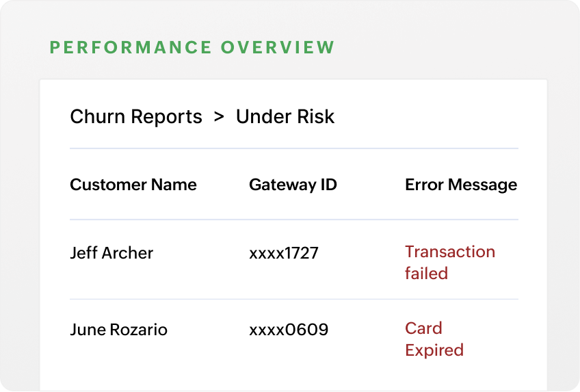Click the red word 'Card'
Screen dimensions: 580x392
(x=423, y=328)
